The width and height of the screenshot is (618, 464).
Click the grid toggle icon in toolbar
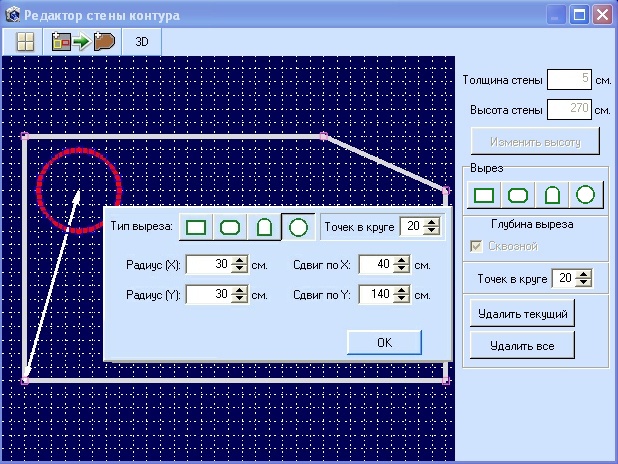[x=25, y=41]
